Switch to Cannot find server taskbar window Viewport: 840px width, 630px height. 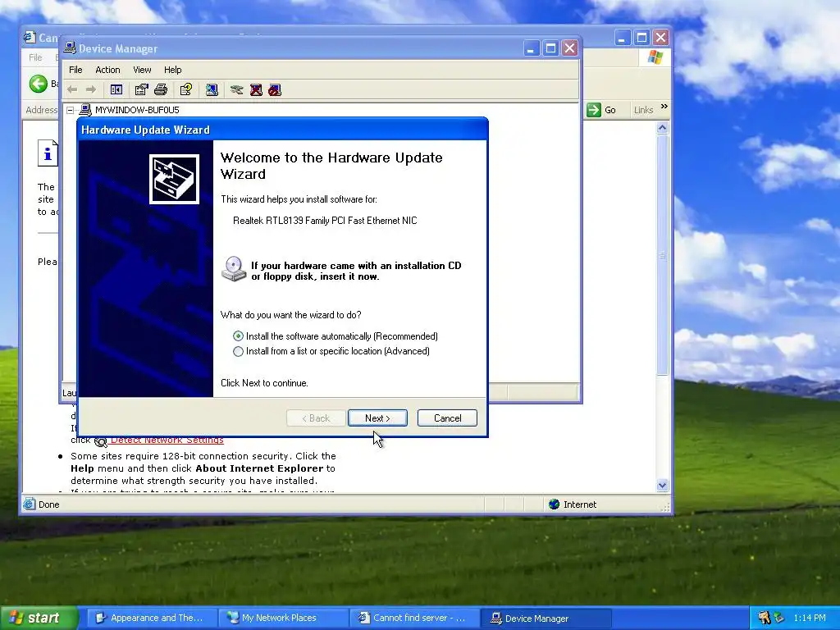pyautogui.click(x=414, y=618)
